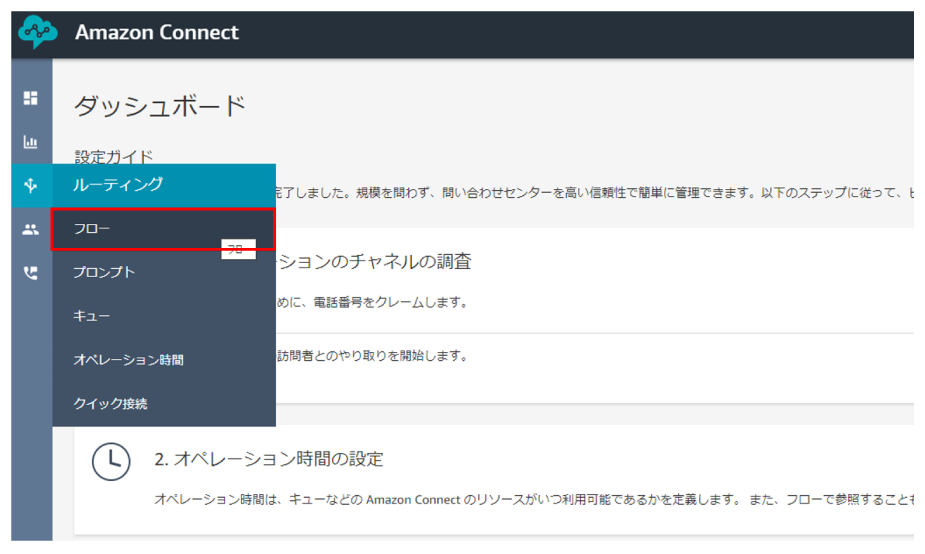Select フロー from the routing menu
925x554 pixels.
coord(163,229)
